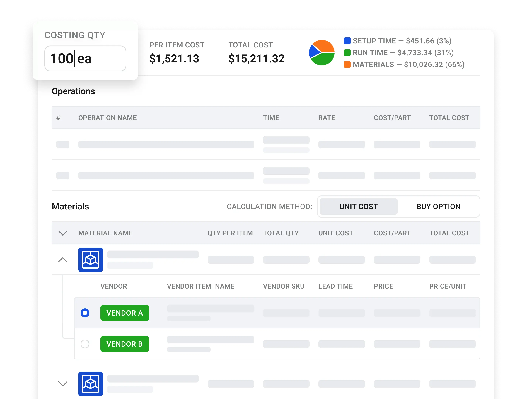Click the green Vendor B tag
This screenshot has height=399, width=532.
125,344
